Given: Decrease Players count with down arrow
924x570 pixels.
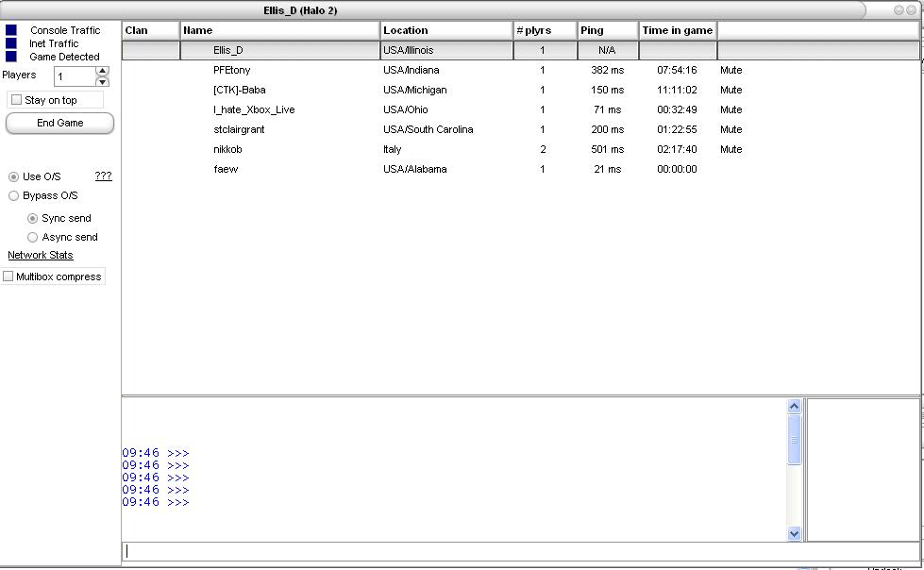Looking at the screenshot, I should 104,79.
